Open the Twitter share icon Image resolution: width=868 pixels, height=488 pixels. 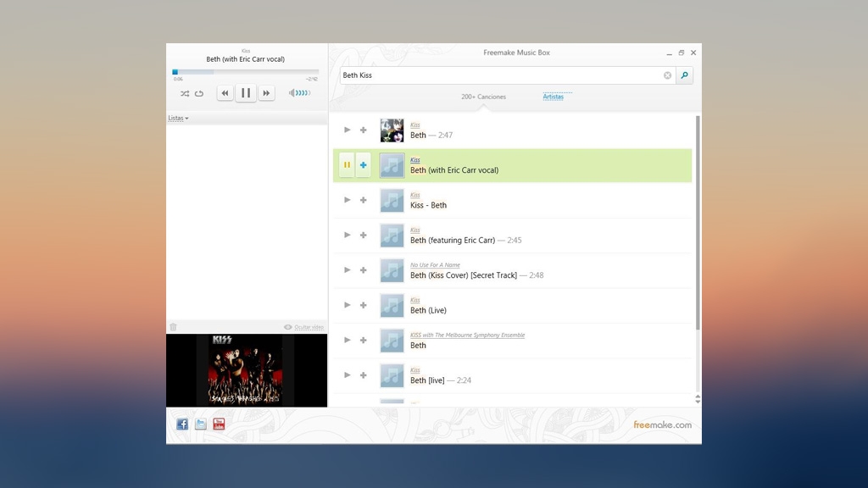pyautogui.click(x=200, y=424)
